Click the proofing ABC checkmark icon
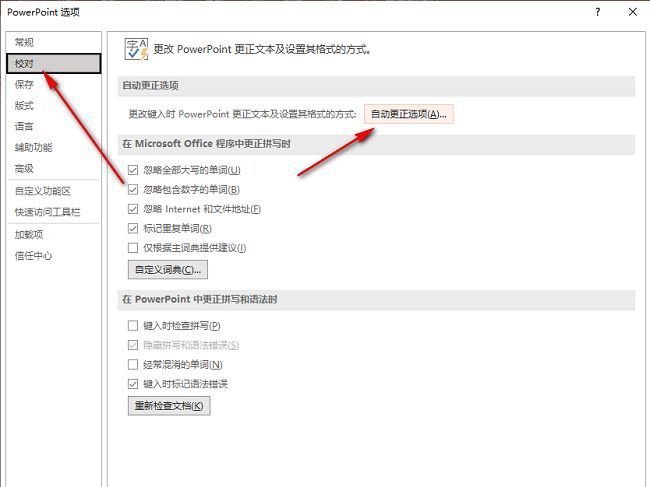 136,50
